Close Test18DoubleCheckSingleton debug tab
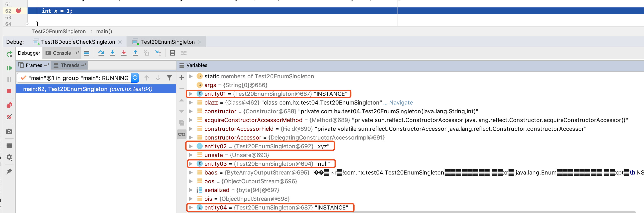The image size is (644, 213). (x=120, y=42)
